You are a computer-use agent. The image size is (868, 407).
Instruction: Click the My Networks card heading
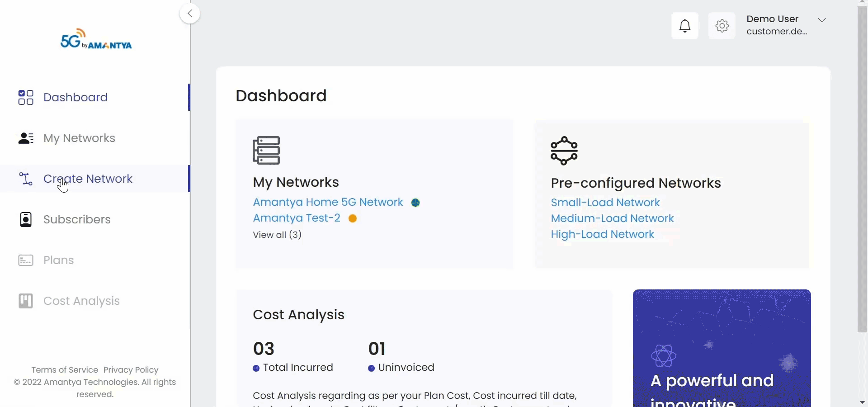pyautogui.click(x=296, y=182)
